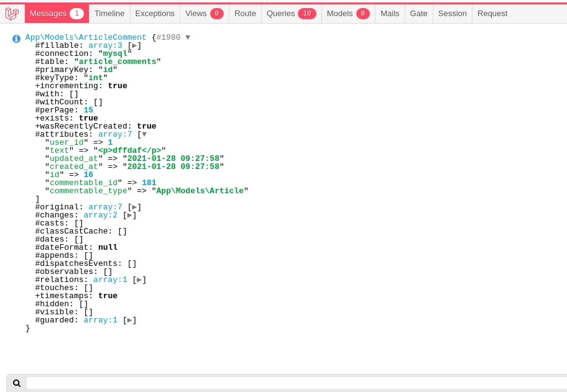Click the magnifier search icon
The width and height of the screenshot is (567, 392).
[x=17, y=383]
